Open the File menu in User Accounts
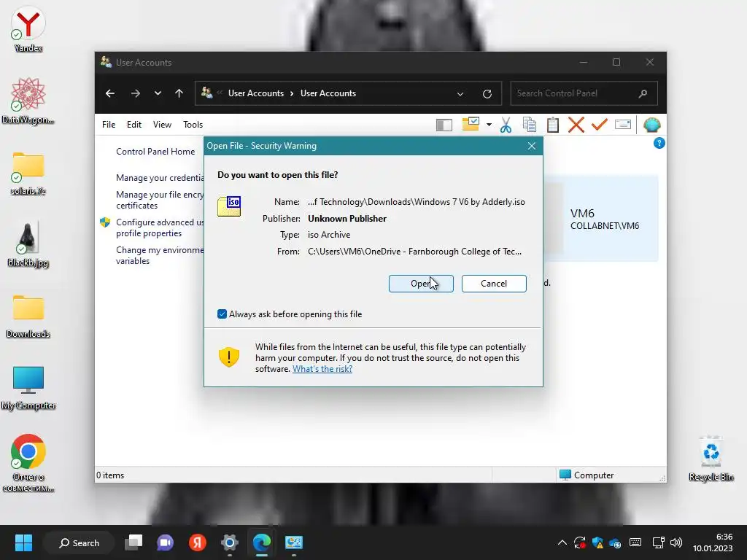The width and height of the screenshot is (747, 560). [x=109, y=124]
